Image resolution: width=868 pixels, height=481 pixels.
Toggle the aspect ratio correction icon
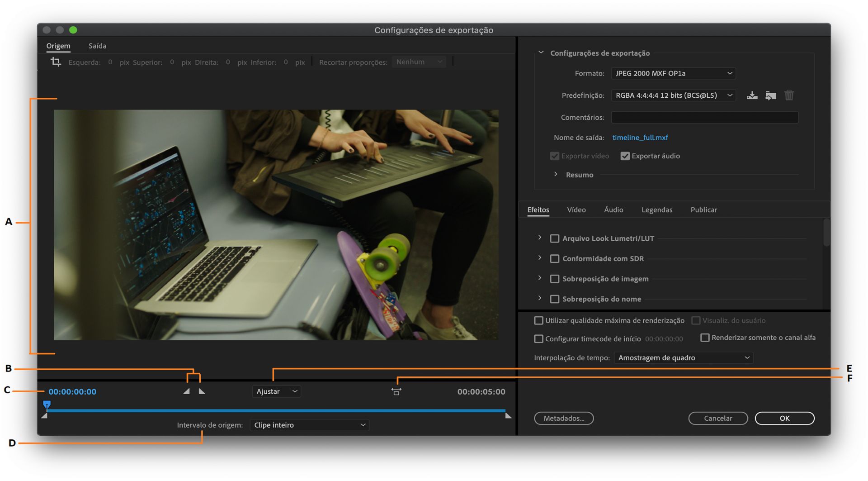pos(396,391)
